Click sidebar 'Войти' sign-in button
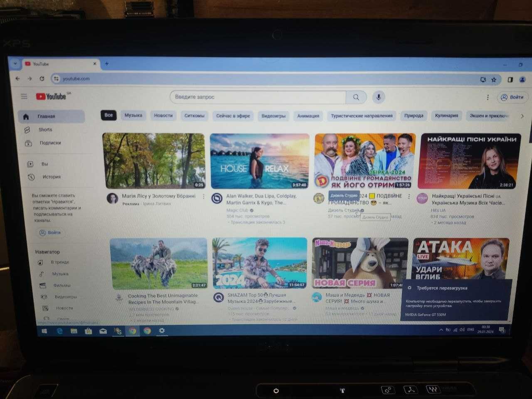The width and height of the screenshot is (532, 399). [x=50, y=233]
